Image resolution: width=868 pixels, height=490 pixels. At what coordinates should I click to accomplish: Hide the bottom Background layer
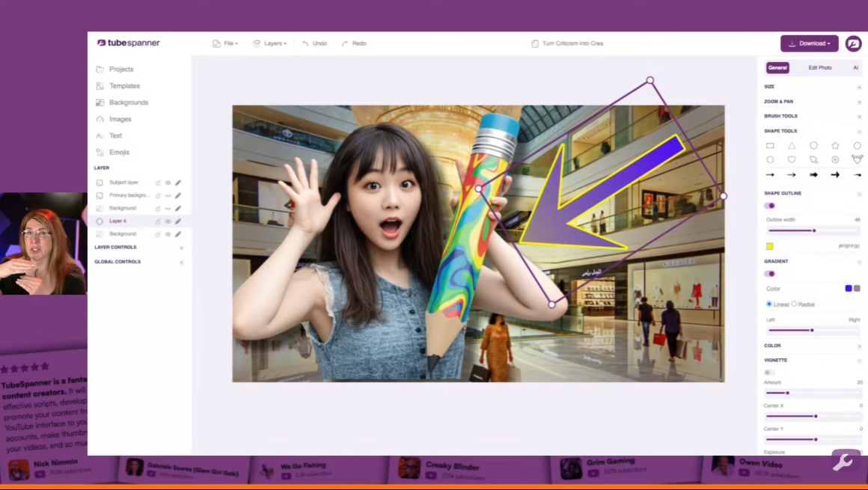168,234
